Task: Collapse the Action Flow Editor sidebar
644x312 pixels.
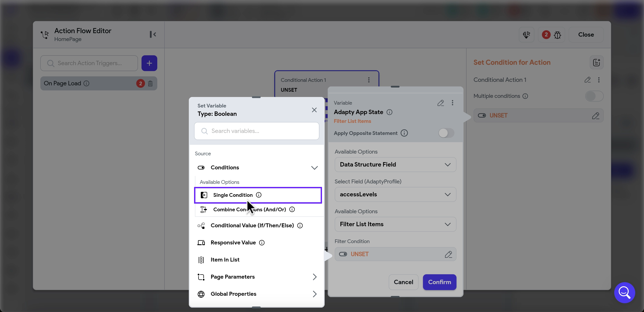Action: click(x=153, y=34)
